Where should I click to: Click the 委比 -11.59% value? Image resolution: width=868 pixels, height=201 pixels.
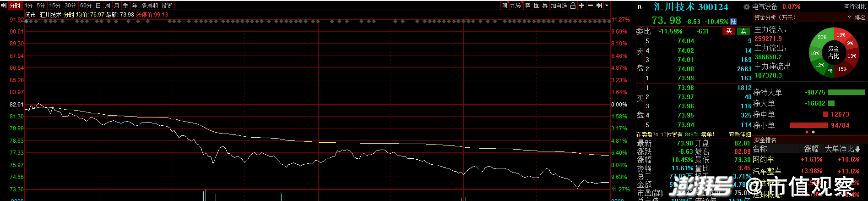click(x=670, y=31)
